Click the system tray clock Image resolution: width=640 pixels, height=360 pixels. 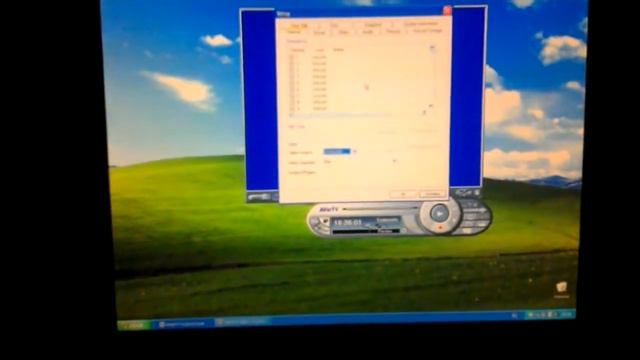pos(566,314)
